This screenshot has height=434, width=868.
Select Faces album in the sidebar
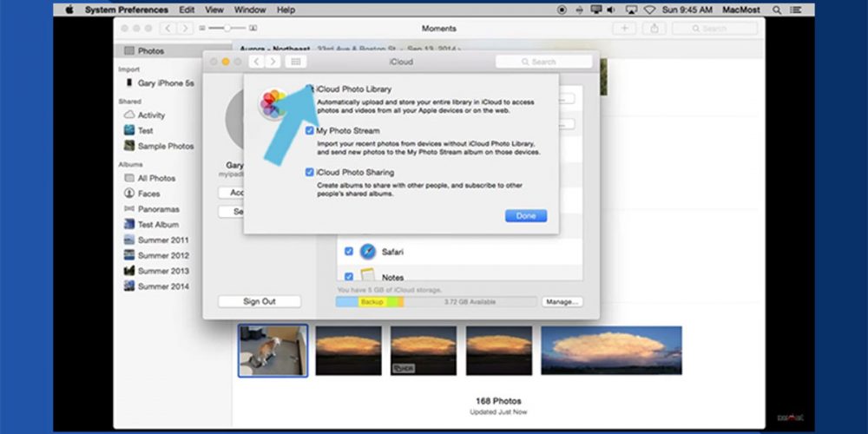[x=148, y=194]
